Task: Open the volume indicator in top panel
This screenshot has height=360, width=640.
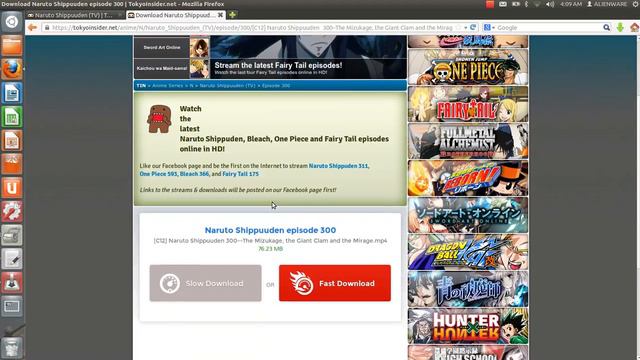Action: click(x=550, y=4)
